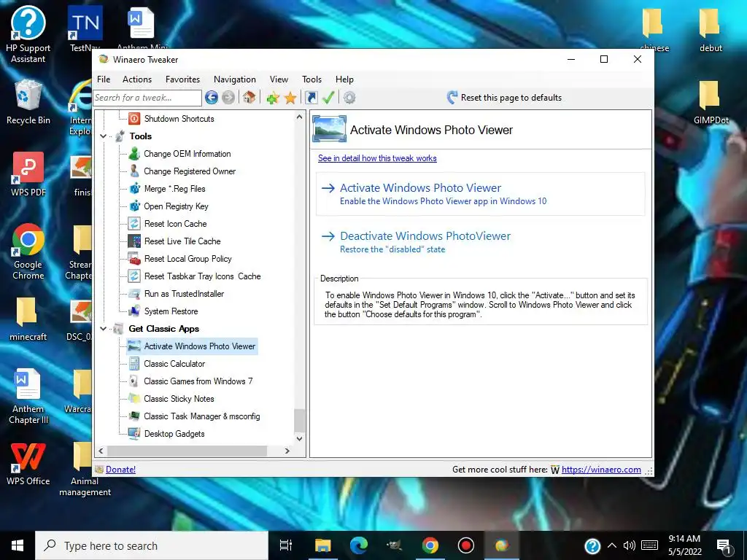The height and width of the screenshot is (560, 747).
Task: Select Activate Windows Photo Viewer tree item
Action: click(192, 346)
